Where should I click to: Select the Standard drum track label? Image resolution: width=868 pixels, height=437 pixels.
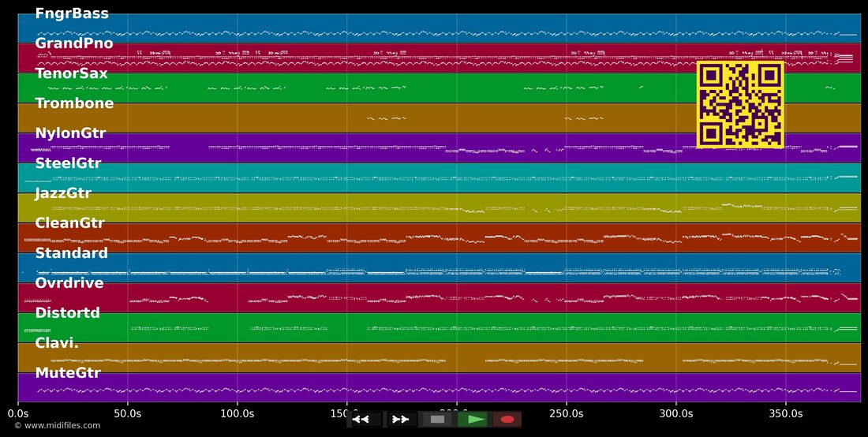tap(71, 252)
